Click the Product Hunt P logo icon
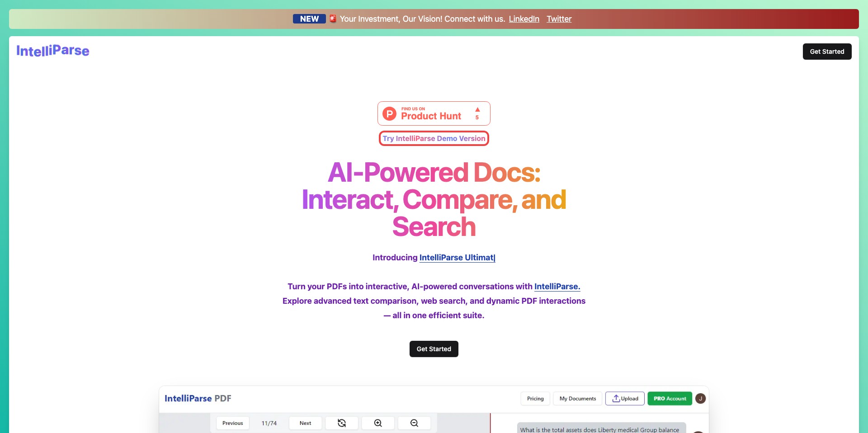 389,113
